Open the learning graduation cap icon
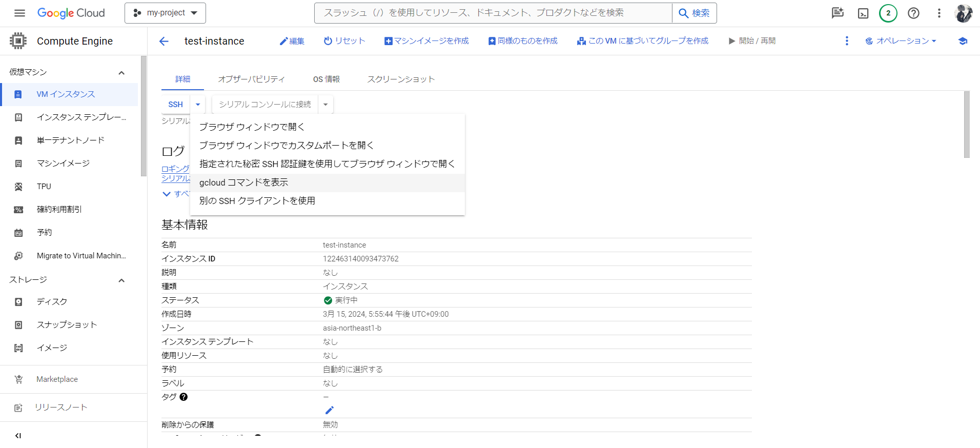The height and width of the screenshot is (448, 980). click(x=963, y=41)
